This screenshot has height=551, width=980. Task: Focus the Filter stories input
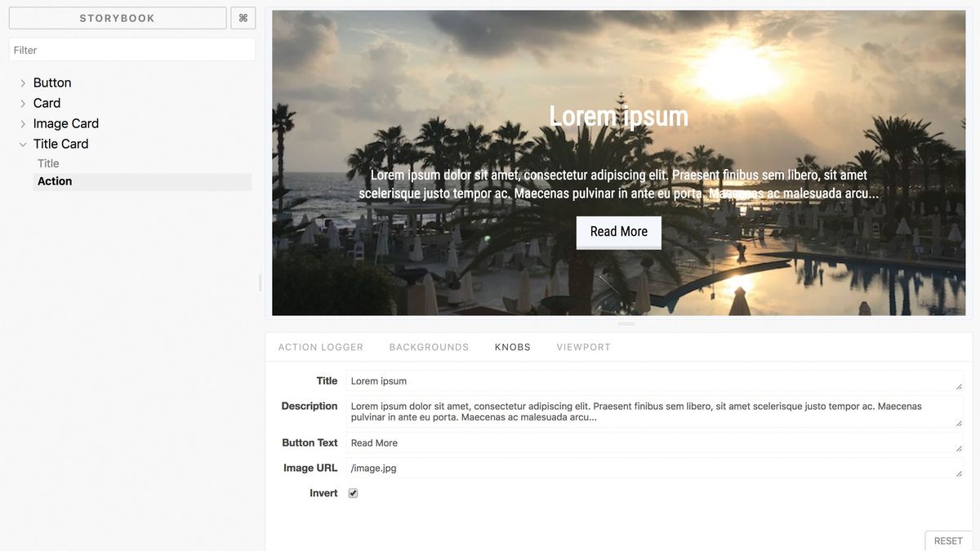coord(132,50)
